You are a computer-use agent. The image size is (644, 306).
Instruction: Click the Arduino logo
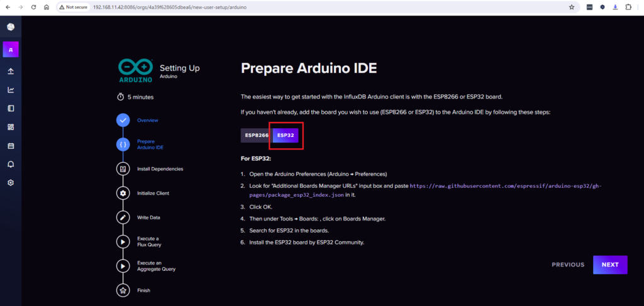pyautogui.click(x=136, y=70)
